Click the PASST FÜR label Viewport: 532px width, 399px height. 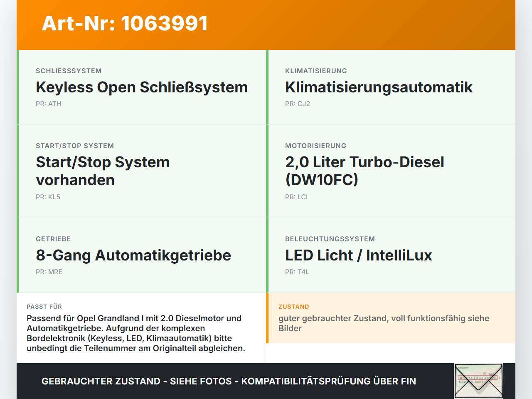tap(44, 307)
